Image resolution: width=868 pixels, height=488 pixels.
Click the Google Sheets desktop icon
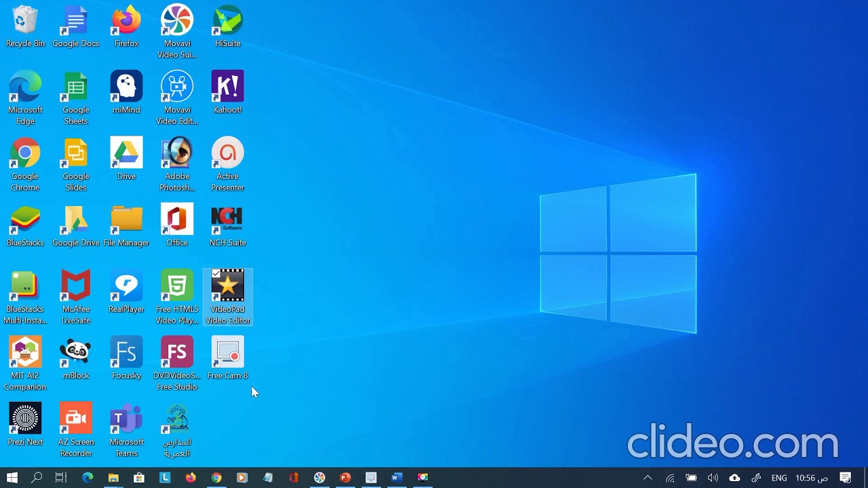75,98
